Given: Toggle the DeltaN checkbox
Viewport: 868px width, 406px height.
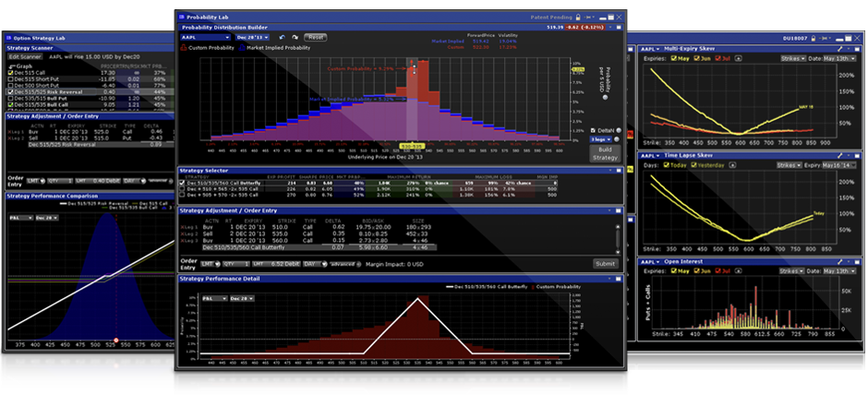Looking at the screenshot, I should (594, 130).
